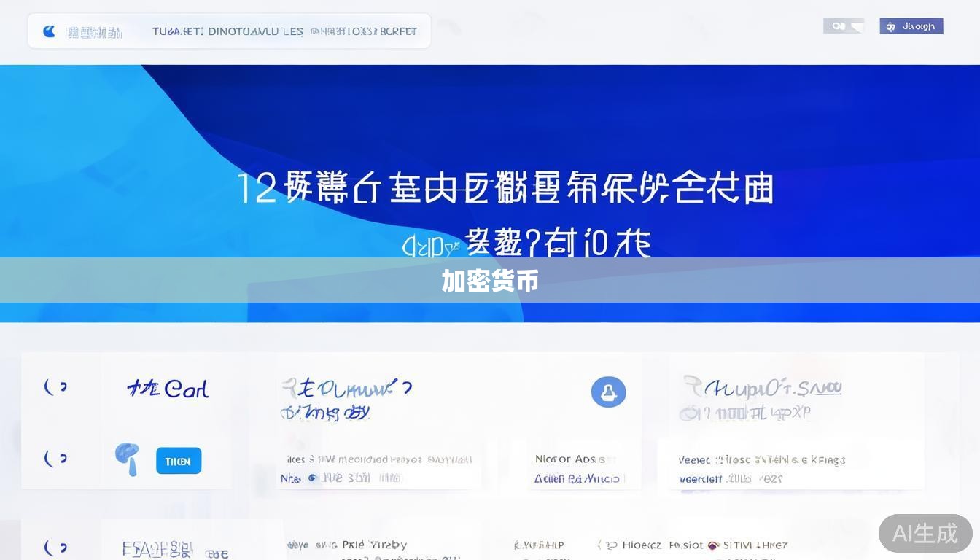
Task: Click the 加密货币 banner tab strip
Action: (x=490, y=281)
